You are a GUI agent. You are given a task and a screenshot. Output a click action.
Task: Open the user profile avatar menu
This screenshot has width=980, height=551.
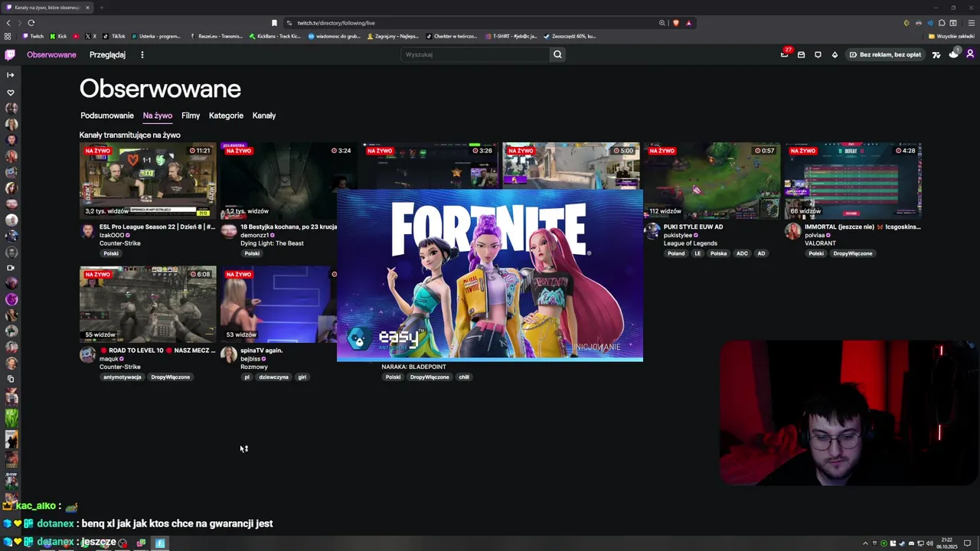click(970, 54)
